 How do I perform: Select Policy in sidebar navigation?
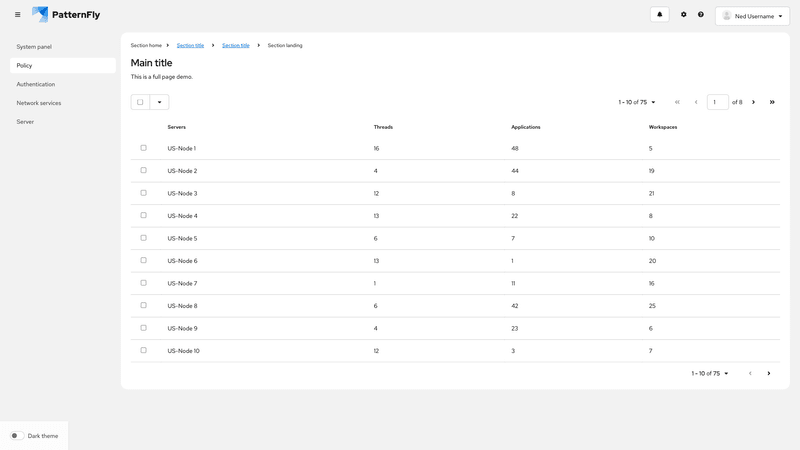63,65
